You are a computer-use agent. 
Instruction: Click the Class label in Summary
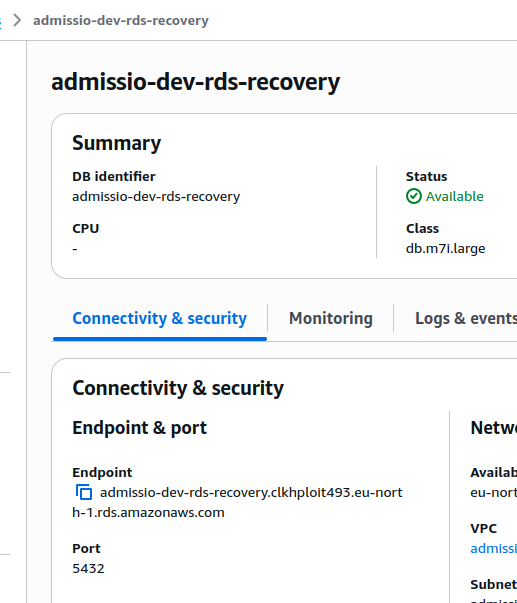(x=422, y=228)
